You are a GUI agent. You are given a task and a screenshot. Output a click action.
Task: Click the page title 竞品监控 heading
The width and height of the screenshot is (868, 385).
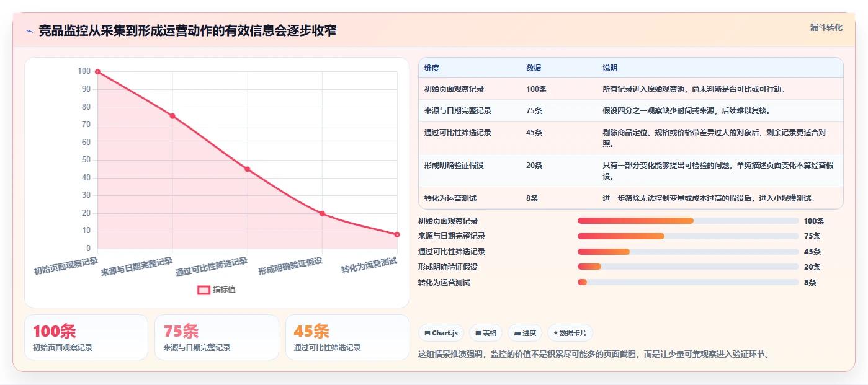[x=187, y=30]
